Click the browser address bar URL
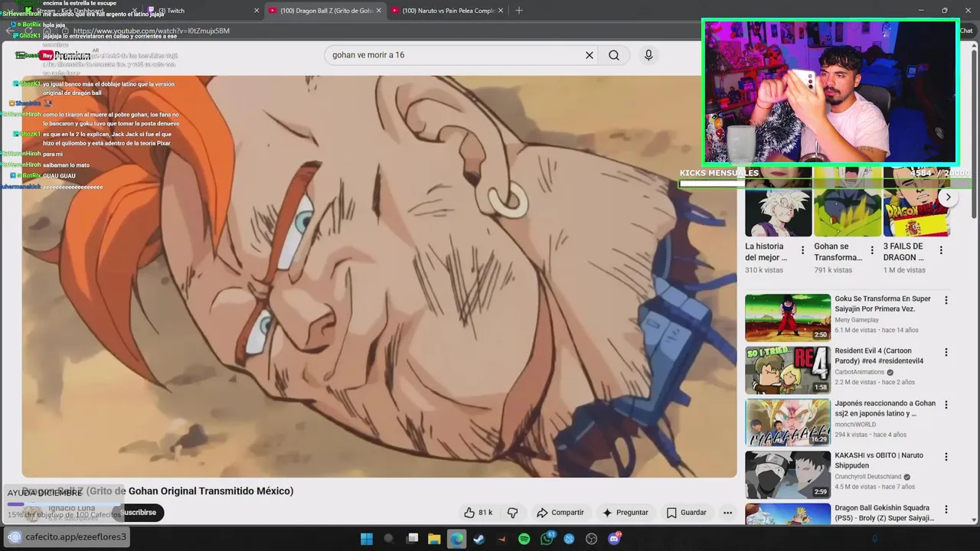This screenshot has height=551, width=980. [x=152, y=31]
